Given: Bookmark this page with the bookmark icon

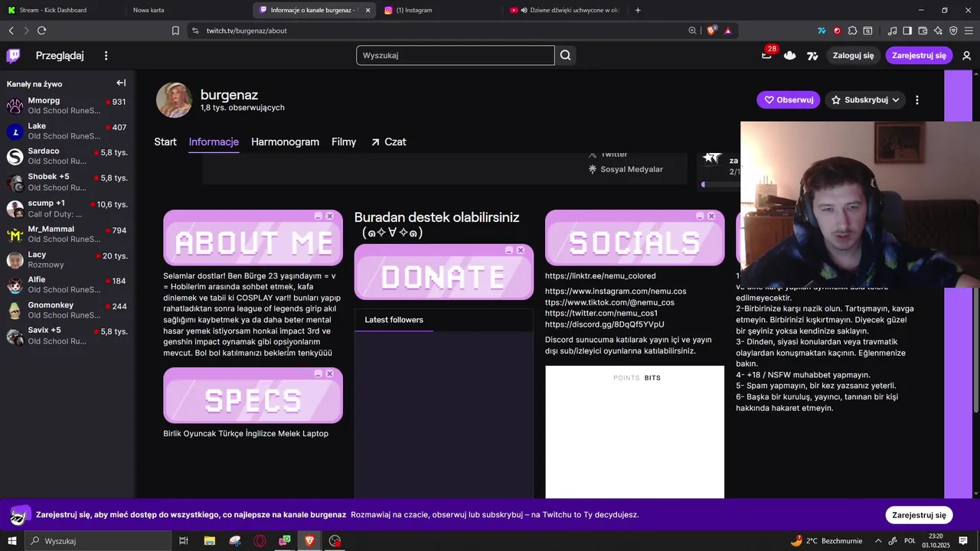Looking at the screenshot, I should point(175,31).
